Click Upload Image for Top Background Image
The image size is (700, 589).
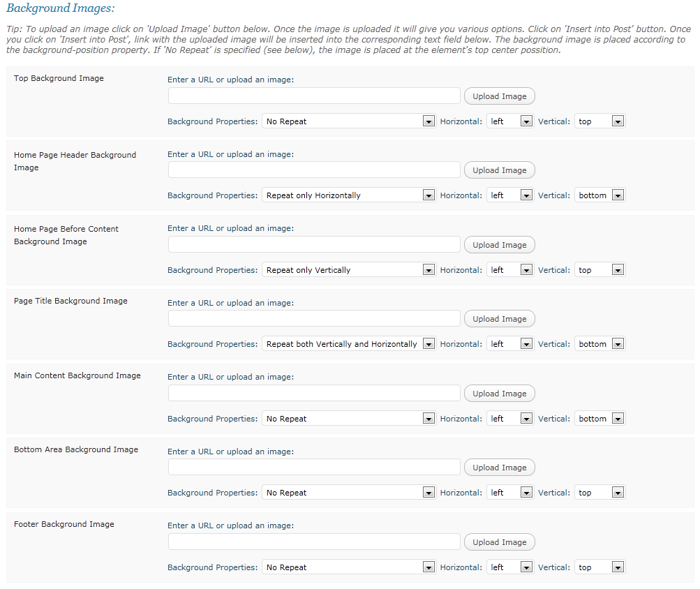pyautogui.click(x=499, y=96)
